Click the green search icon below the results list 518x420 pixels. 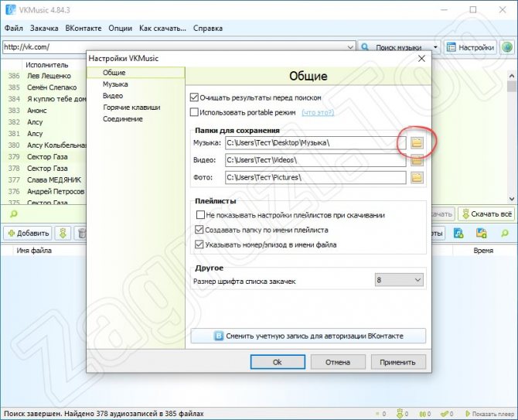tap(14, 214)
